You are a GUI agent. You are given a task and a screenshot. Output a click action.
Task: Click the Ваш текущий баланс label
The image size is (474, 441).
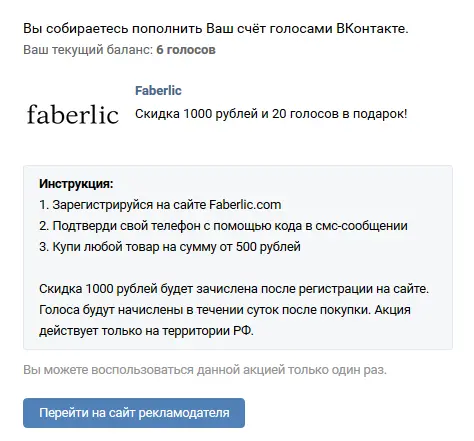pos(88,50)
